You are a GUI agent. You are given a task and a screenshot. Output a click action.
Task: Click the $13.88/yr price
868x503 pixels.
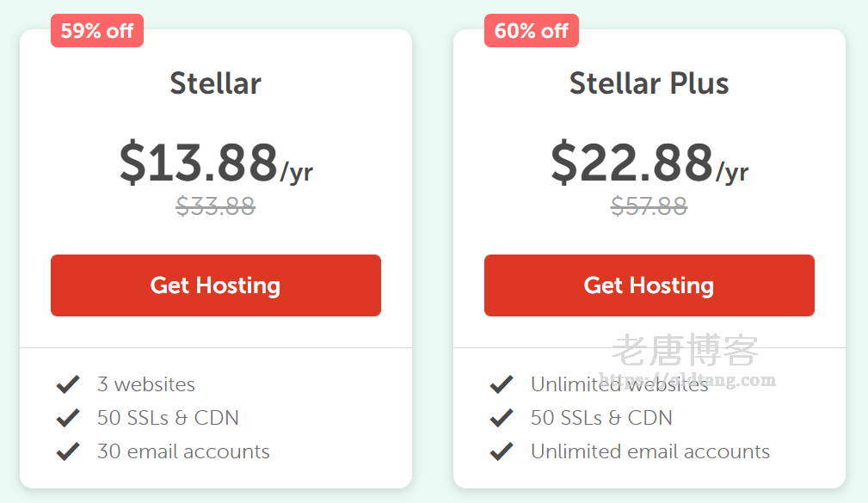pyautogui.click(x=215, y=163)
